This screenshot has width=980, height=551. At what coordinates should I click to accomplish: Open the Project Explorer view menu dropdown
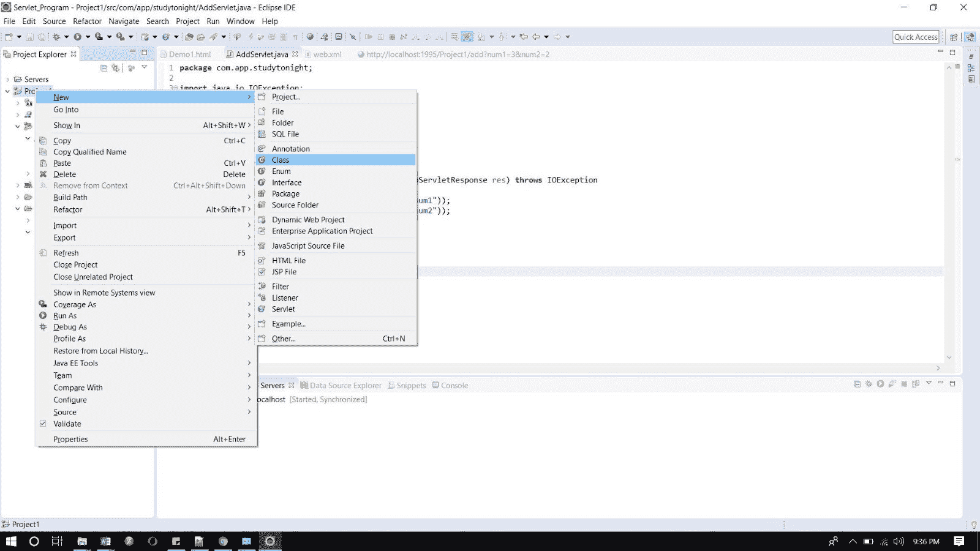pos(144,68)
